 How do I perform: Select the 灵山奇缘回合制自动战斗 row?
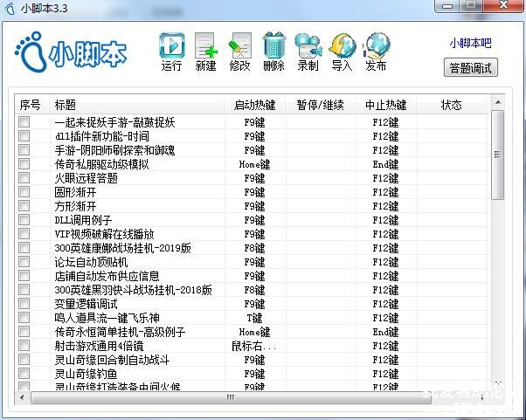(x=112, y=360)
